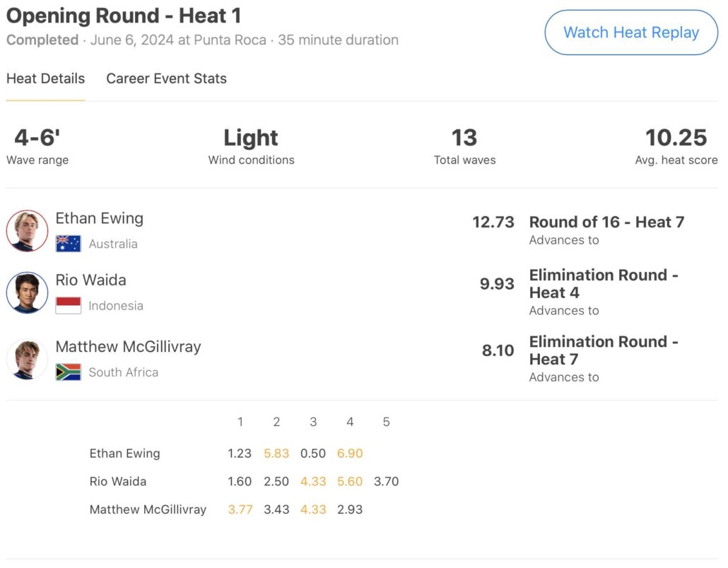Click the Australia flag icon
Image resolution: width=728 pixels, height=568 pixels.
point(69,244)
